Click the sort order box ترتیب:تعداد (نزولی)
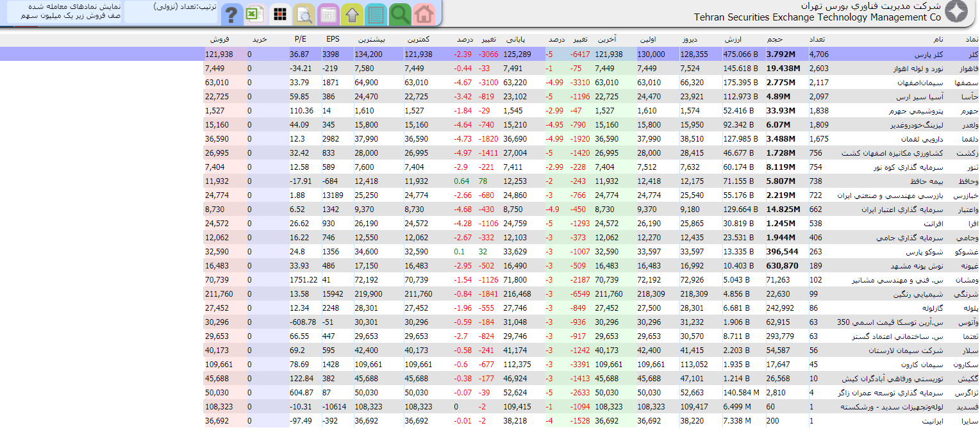Screen dimensions: 980x437 (x=171, y=12)
